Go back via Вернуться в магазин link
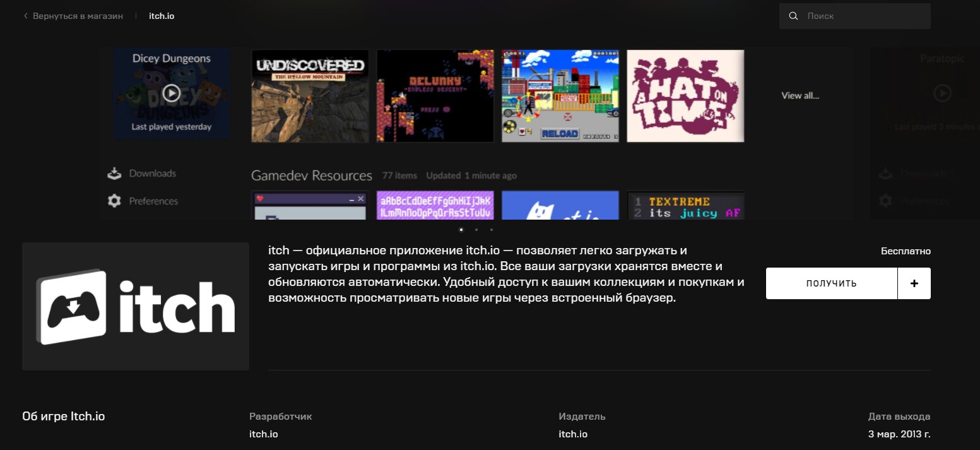This screenshot has width=980, height=450. pos(78,16)
